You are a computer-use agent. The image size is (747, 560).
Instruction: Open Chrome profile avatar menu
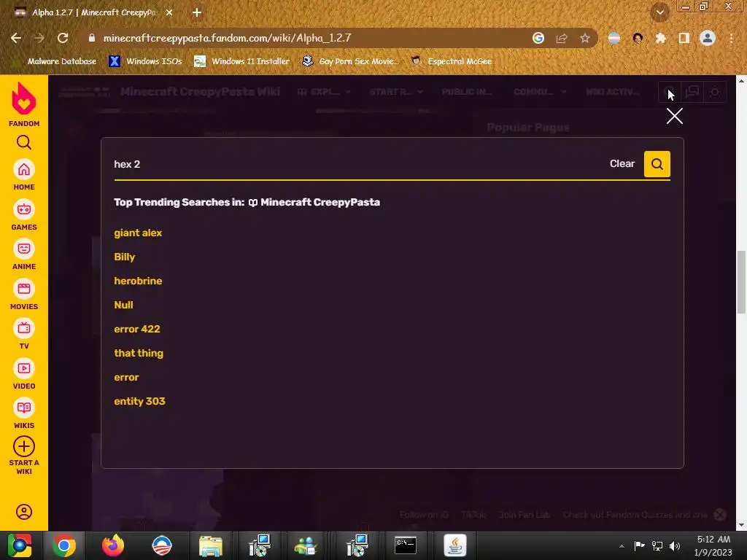coord(708,38)
